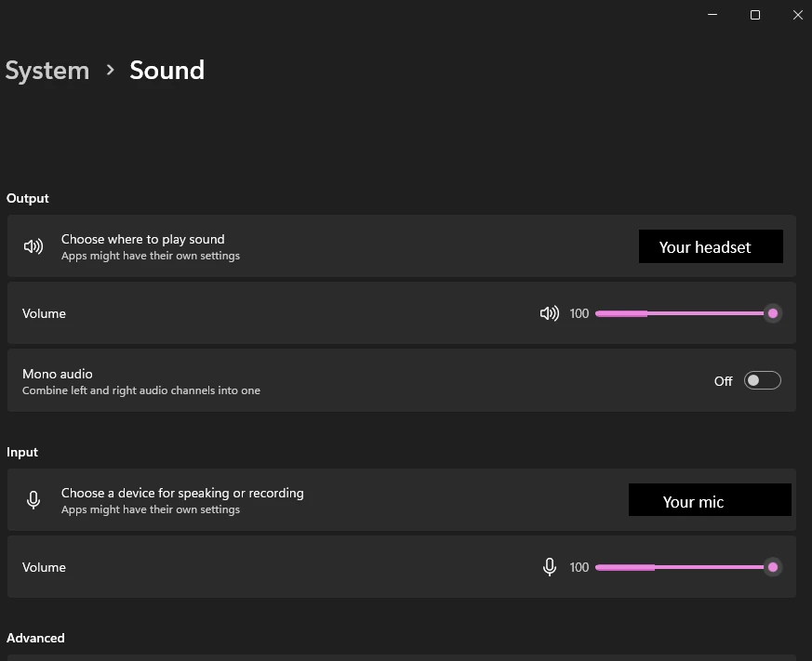Click the Off label beside the Mono audio switch
The width and height of the screenshot is (812, 661).
click(x=723, y=381)
